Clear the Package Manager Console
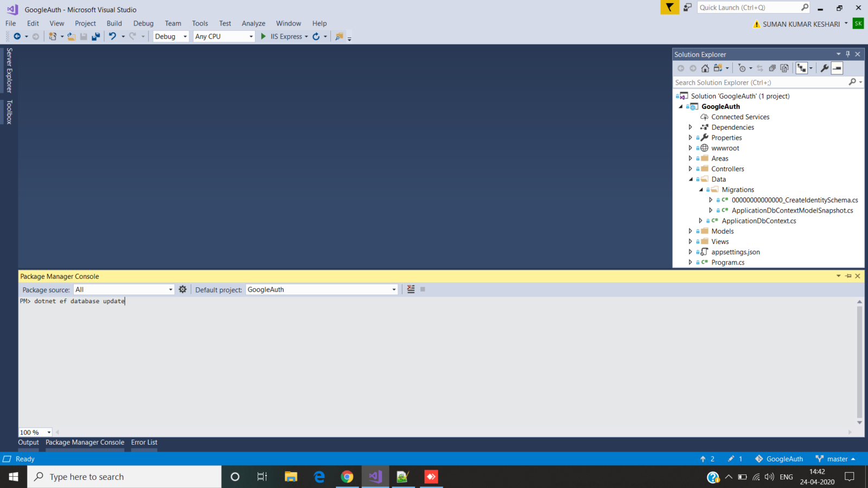The image size is (868, 488). click(x=411, y=290)
